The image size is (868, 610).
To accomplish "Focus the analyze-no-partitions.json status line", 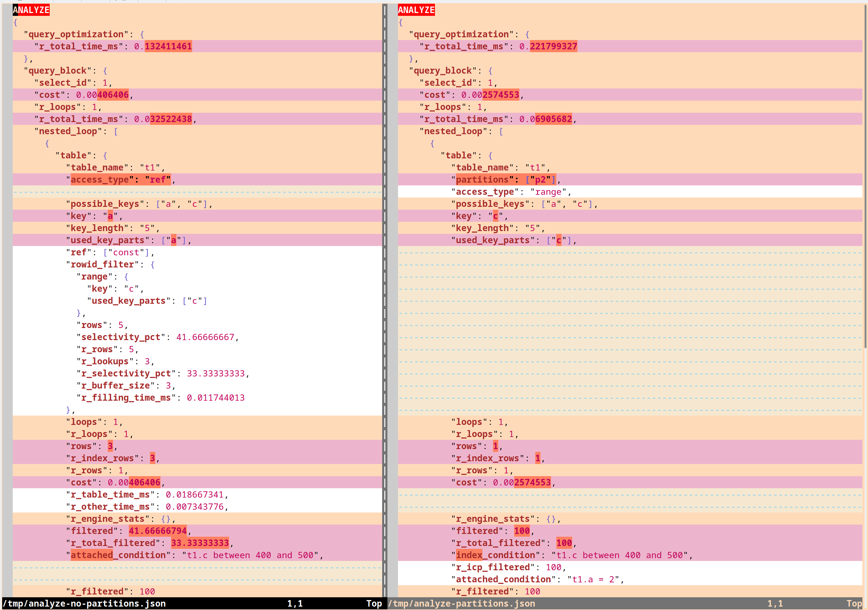I will click(151, 603).
